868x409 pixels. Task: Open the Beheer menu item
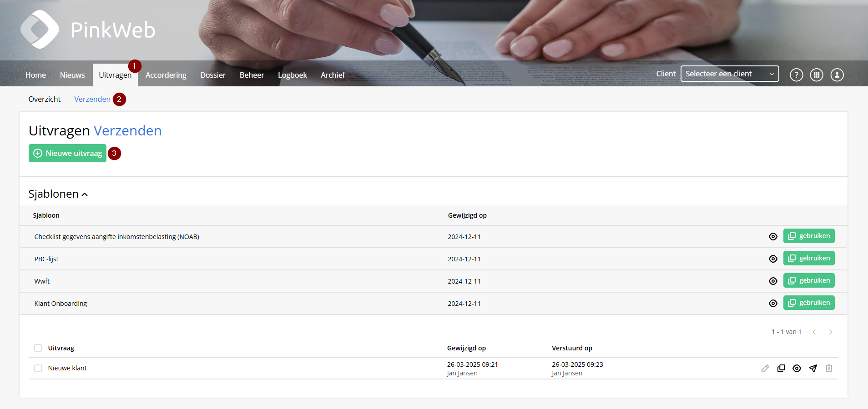point(252,75)
